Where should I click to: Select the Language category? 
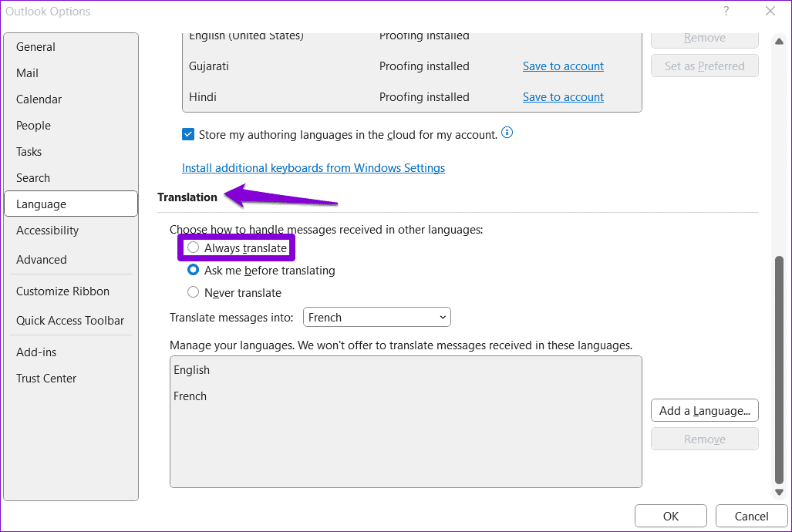(x=71, y=204)
